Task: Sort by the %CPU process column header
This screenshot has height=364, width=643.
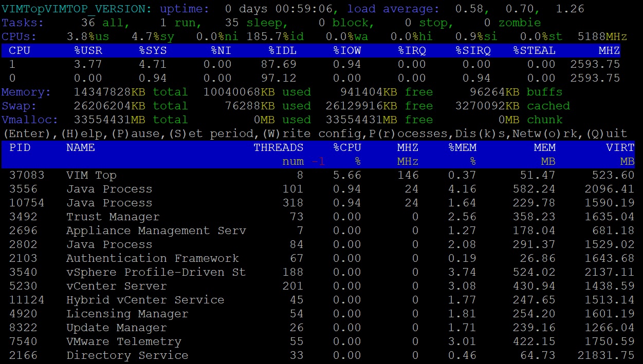Action: point(347,147)
